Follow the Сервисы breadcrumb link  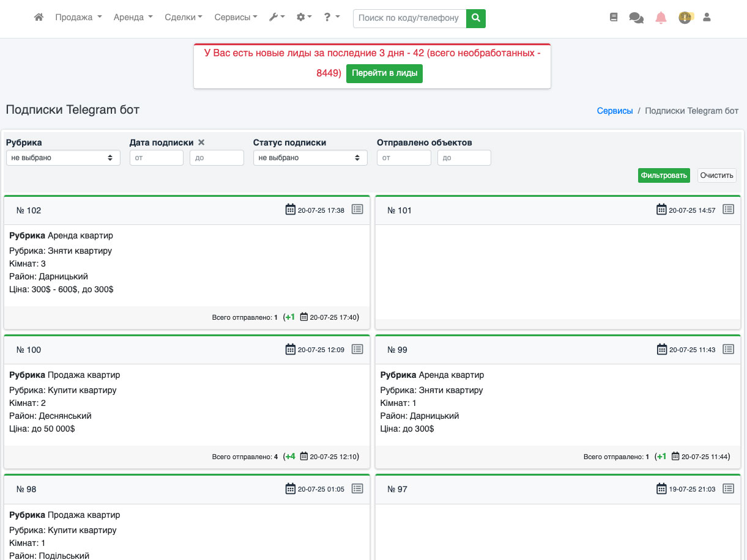615,111
